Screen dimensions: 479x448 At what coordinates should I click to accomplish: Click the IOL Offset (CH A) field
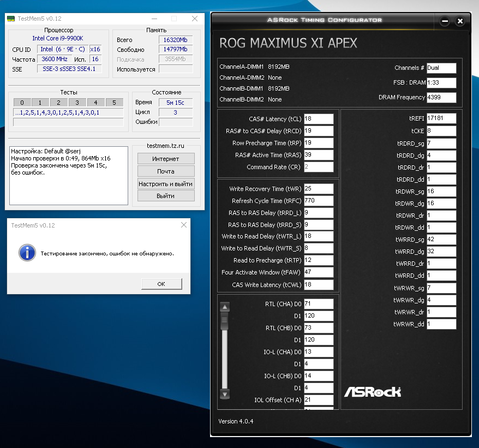(319, 400)
